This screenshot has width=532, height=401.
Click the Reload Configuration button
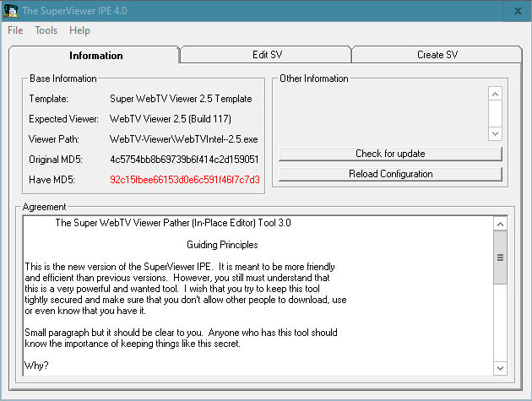[x=390, y=174]
